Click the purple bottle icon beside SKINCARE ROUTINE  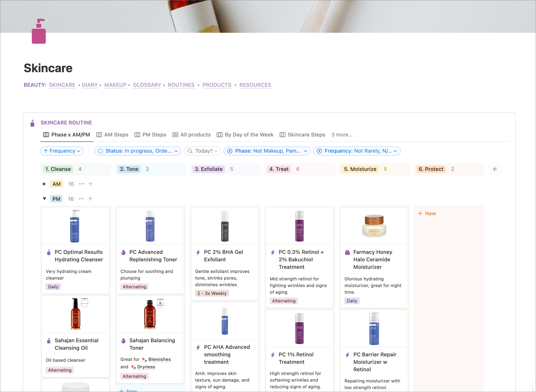pyautogui.click(x=33, y=123)
